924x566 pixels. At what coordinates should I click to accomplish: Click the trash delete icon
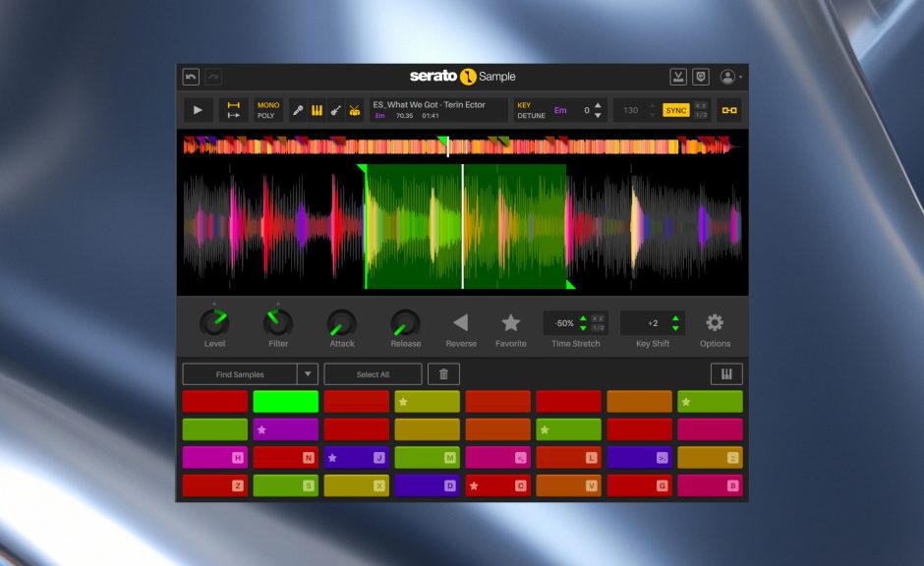coord(443,373)
